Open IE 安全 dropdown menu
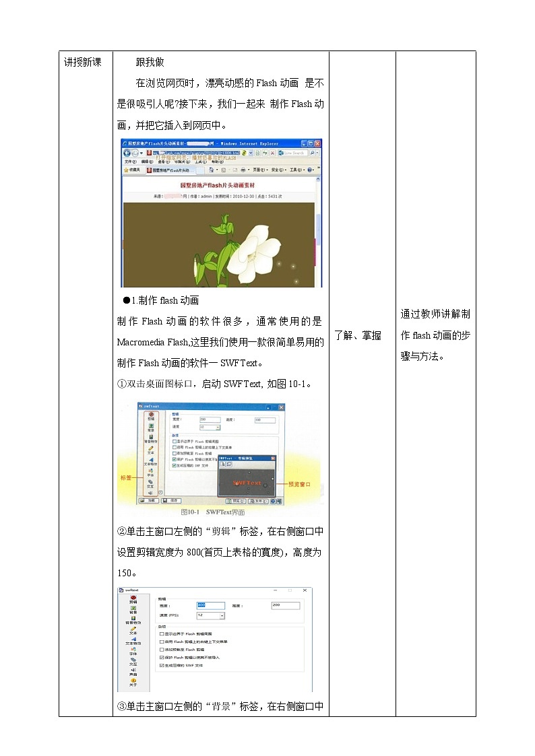The image size is (535, 756). 279,170
